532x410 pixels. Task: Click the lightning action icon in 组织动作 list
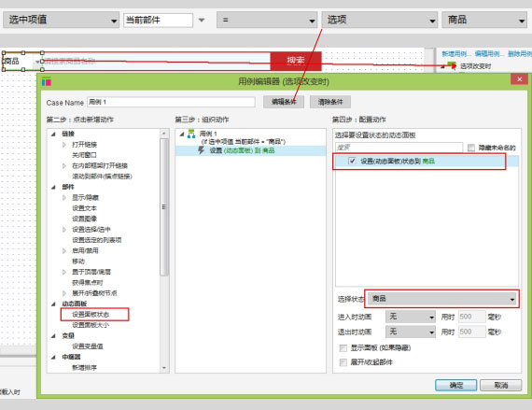202,150
